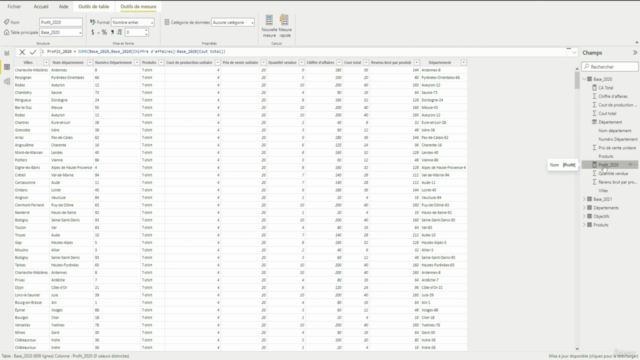Click the Objectifs table icon
The image size is (640, 360).
click(589, 216)
